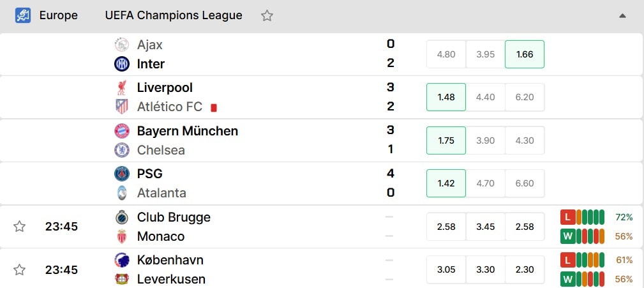This screenshot has height=288, width=644.
Task: Open the UEFA Champions League link
Action: (174, 15)
